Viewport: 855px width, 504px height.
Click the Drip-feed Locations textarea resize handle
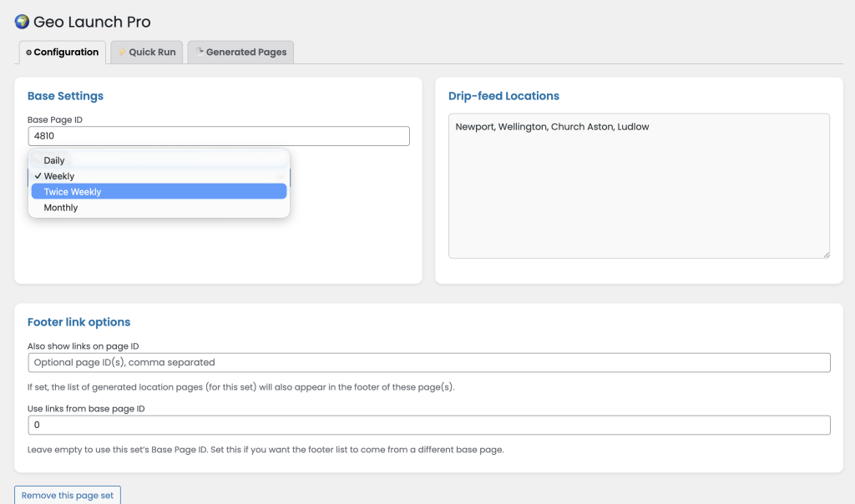pos(826,254)
